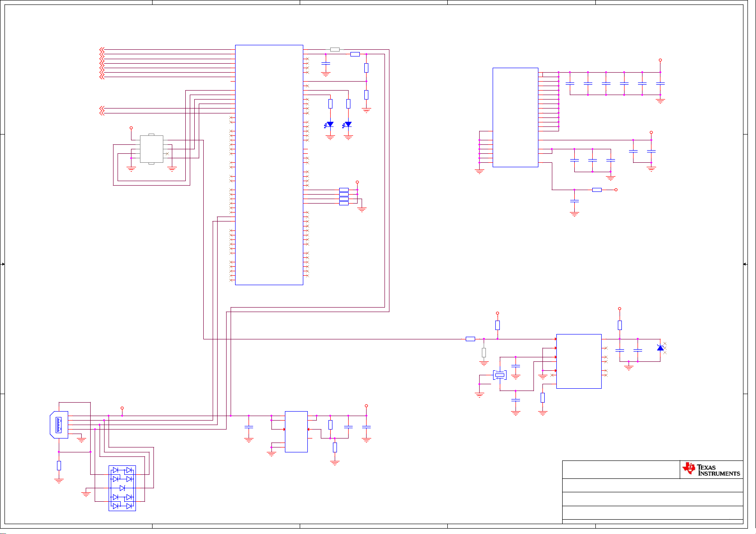
Task: Click the crystal oscillator symbol
Action: (x=499, y=375)
